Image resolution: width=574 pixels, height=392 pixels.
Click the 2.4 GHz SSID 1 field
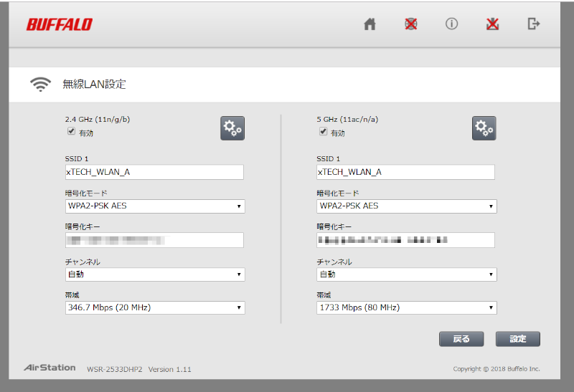coord(154,172)
